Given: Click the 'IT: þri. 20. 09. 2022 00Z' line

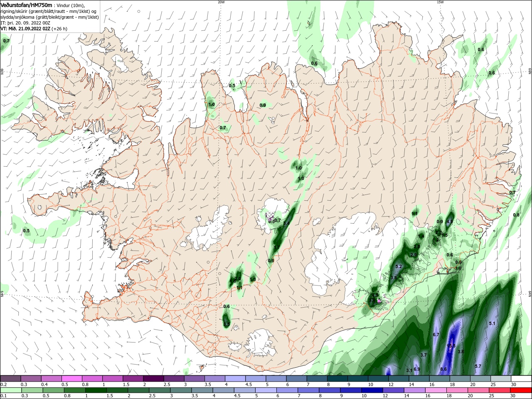Looking at the screenshot, I should pos(26,23).
